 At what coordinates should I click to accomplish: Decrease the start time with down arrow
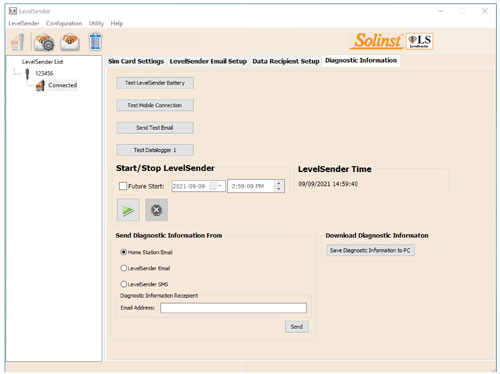pos(279,189)
